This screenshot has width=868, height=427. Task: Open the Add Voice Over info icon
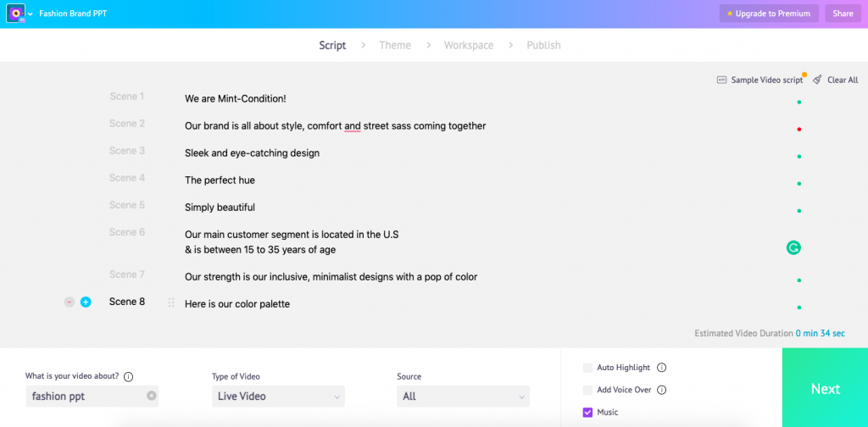[x=661, y=390]
